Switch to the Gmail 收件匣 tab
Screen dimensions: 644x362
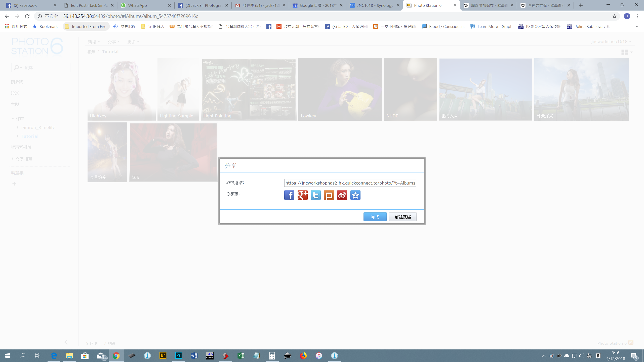(x=260, y=5)
